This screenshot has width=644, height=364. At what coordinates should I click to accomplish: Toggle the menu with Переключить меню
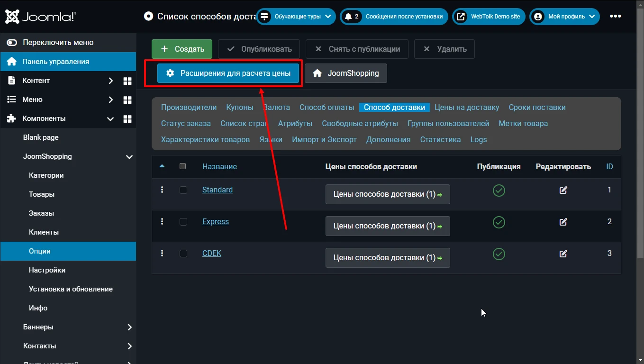68,43
